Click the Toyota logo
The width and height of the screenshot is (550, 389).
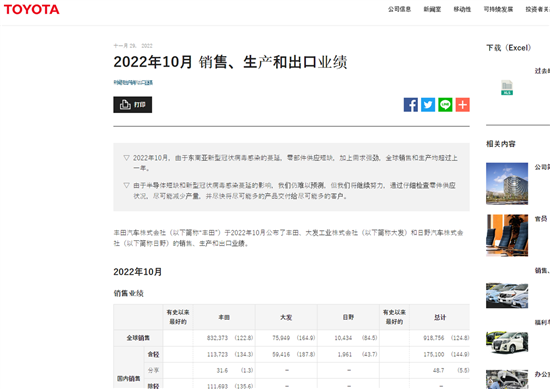(32, 9)
